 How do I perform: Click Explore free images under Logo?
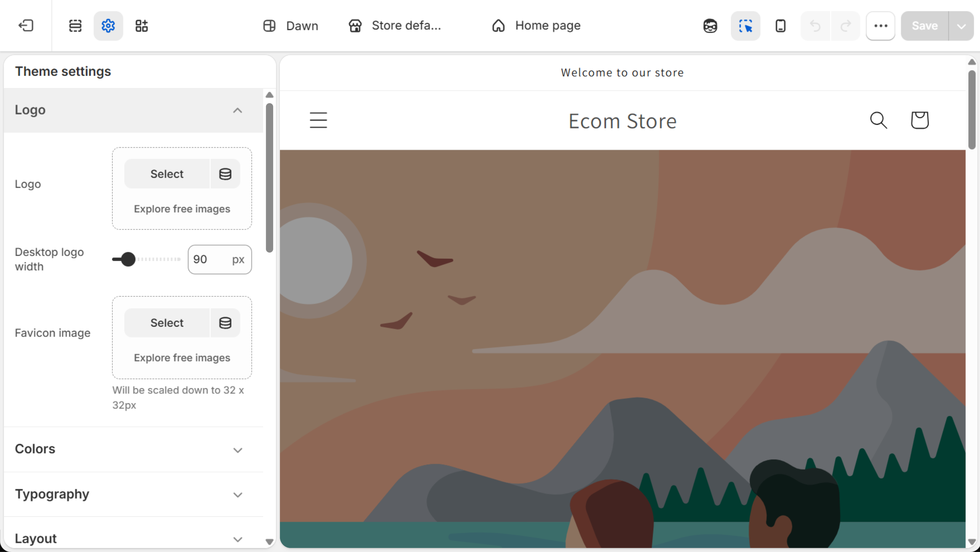[182, 209]
